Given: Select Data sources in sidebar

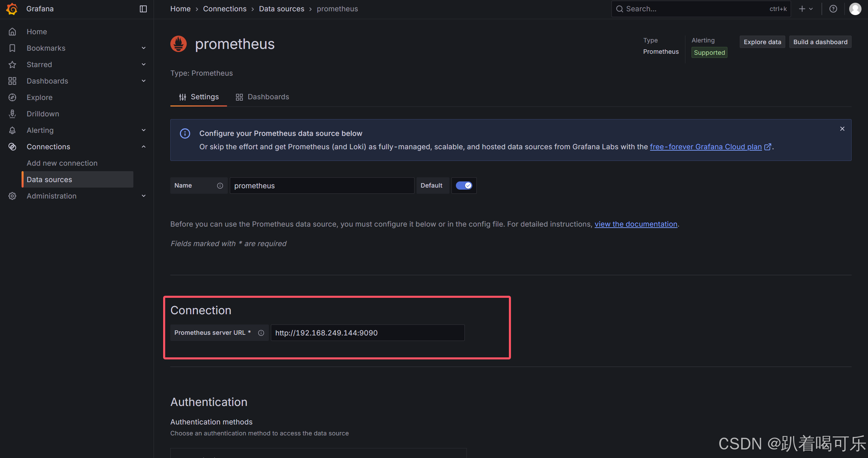Looking at the screenshot, I should coord(78,179).
